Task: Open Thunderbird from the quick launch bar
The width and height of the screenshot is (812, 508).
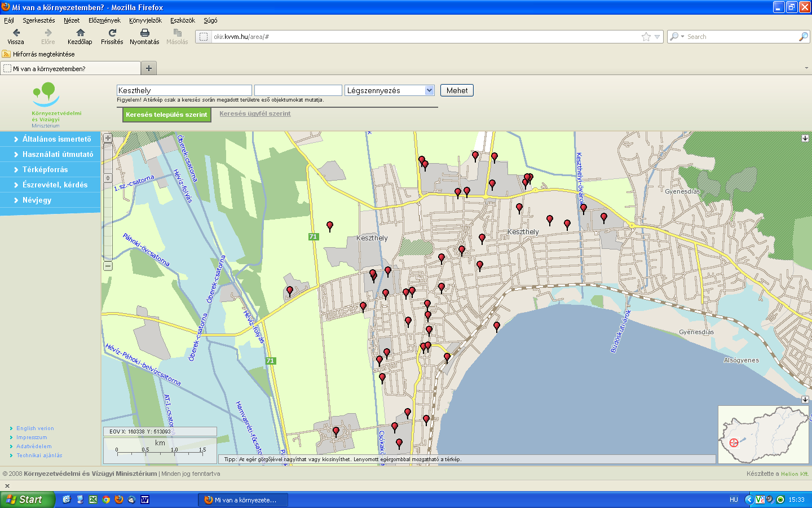Action: tap(131, 500)
